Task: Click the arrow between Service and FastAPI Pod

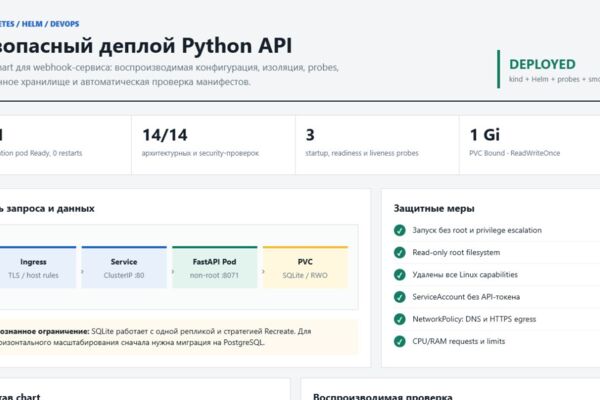Action: pos(173,271)
